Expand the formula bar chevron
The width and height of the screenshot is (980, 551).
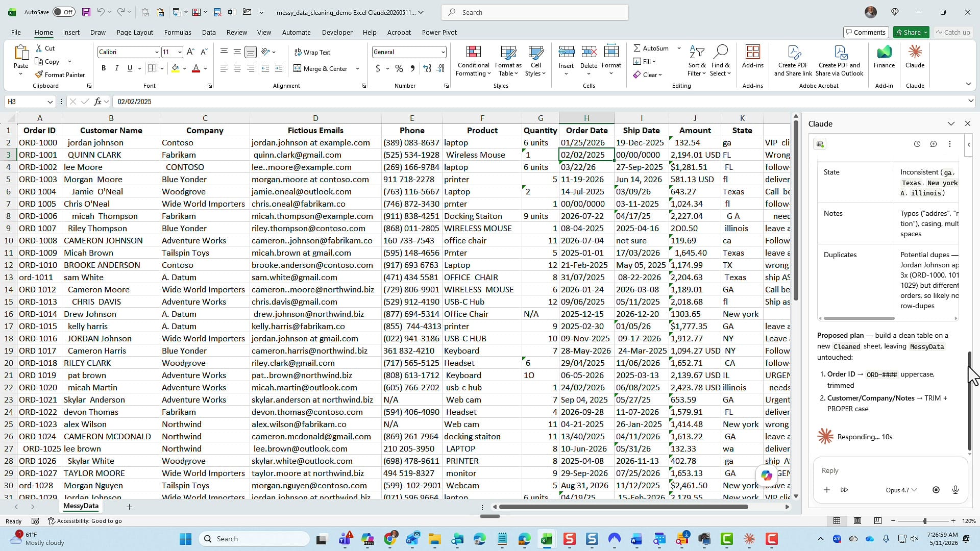tap(970, 101)
